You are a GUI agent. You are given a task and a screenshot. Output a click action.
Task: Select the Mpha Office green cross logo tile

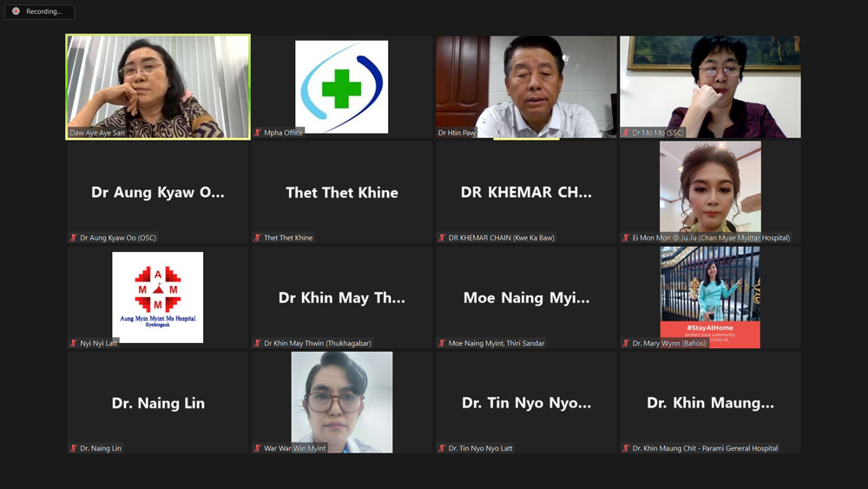point(341,87)
